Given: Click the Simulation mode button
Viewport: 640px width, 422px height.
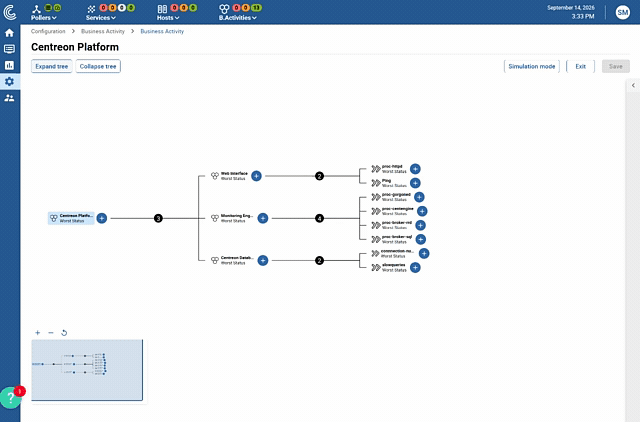Looking at the screenshot, I should [x=532, y=66].
